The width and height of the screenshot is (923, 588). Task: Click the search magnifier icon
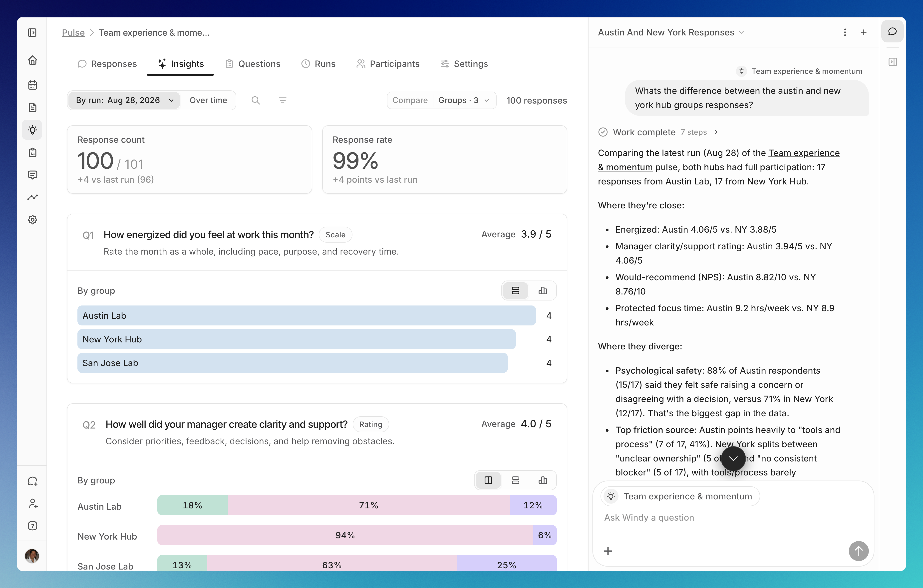(x=256, y=100)
